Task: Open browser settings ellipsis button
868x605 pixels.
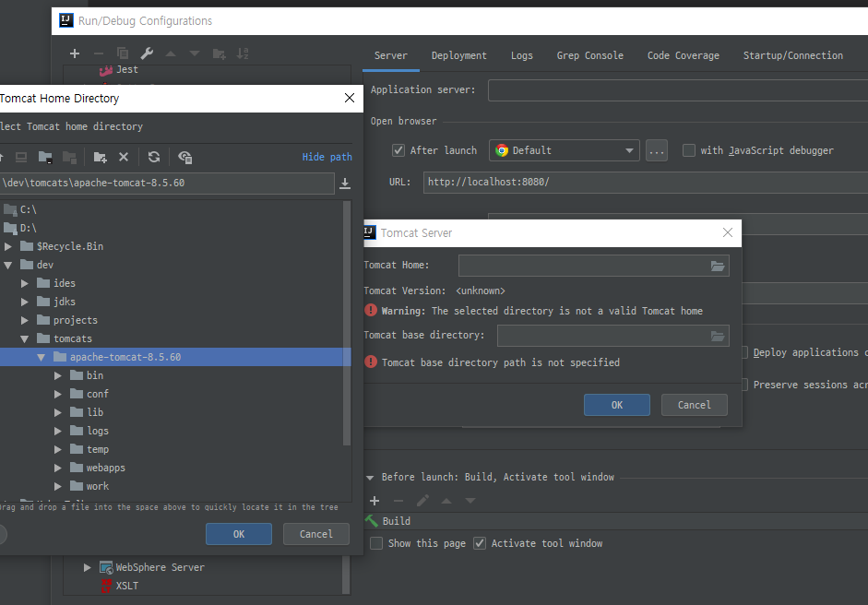Action: tap(657, 150)
